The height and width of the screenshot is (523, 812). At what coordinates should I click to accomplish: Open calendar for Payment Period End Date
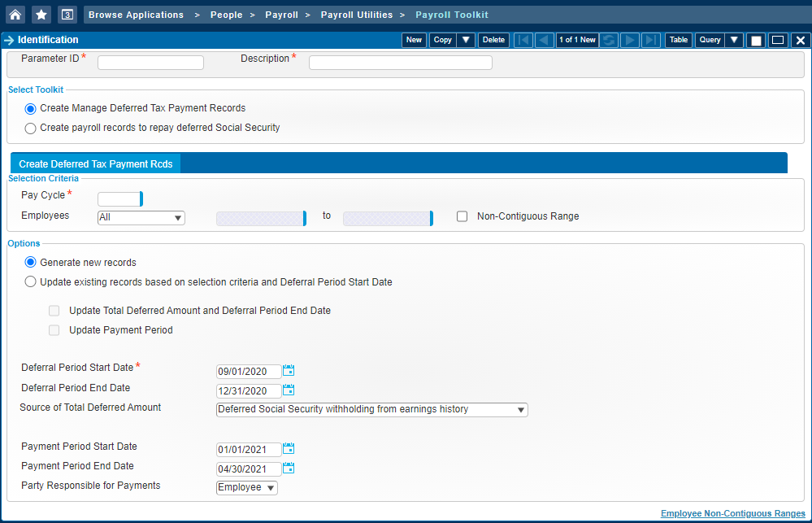tap(289, 469)
